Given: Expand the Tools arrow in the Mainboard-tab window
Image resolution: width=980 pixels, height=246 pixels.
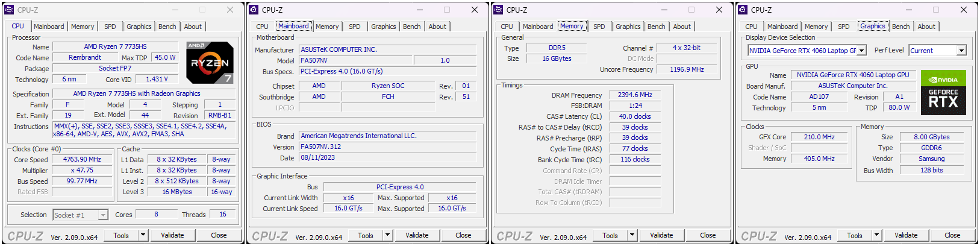Looking at the screenshot, I should [x=388, y=235].
